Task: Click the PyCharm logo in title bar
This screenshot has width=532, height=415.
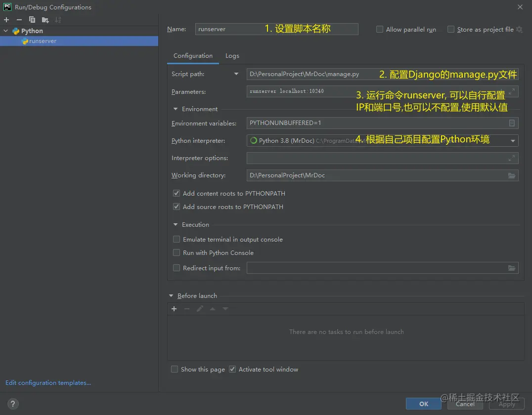Action: 7,7
